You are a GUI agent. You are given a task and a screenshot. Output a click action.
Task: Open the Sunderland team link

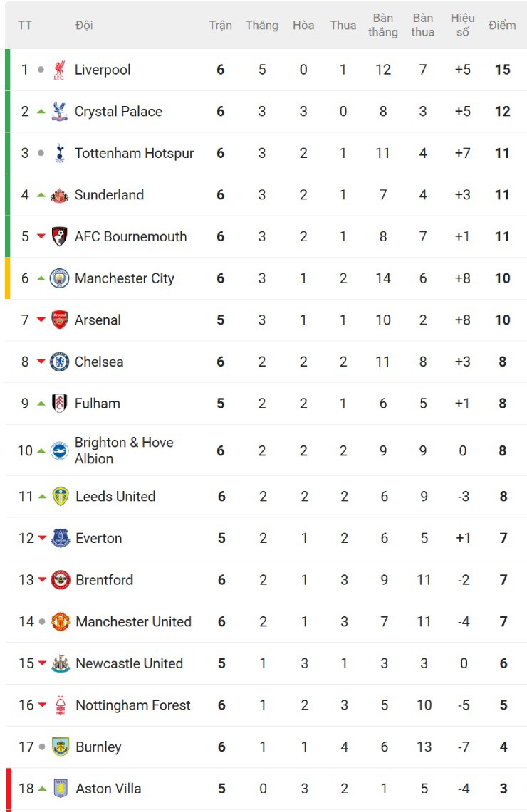(x=109, y=195)
